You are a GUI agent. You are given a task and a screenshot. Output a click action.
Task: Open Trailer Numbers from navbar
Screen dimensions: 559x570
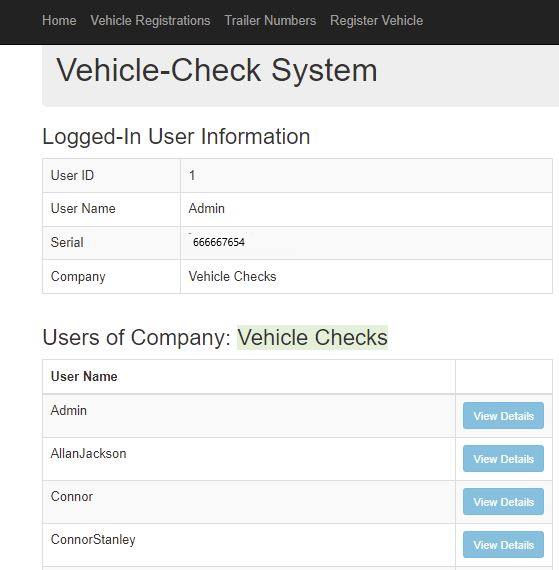tap(270, 20)
